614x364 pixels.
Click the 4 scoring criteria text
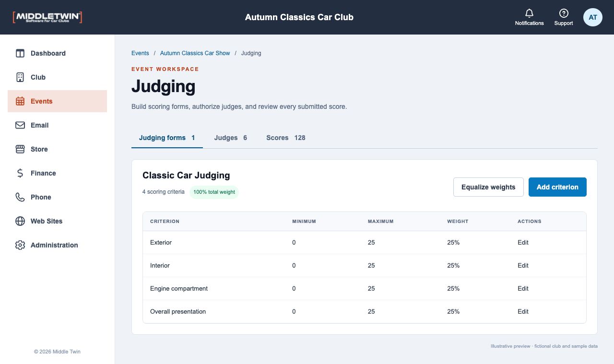tap(163, 192)
